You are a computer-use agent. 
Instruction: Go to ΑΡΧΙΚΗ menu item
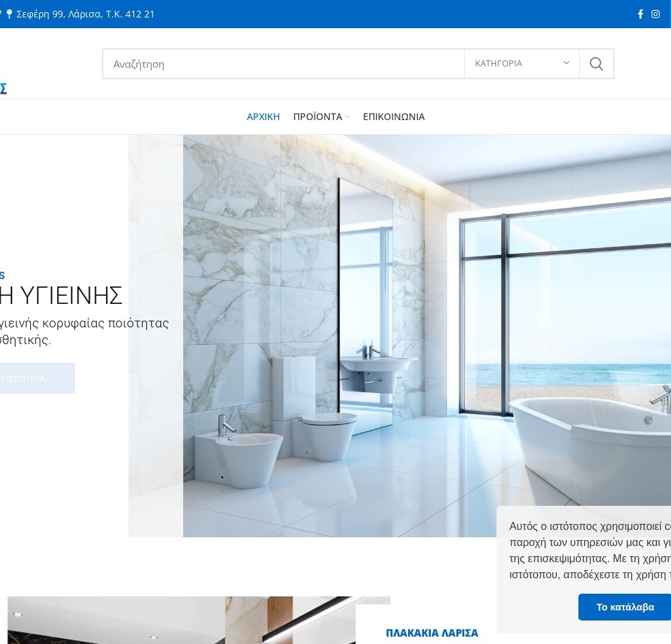[x=263, y=117]
